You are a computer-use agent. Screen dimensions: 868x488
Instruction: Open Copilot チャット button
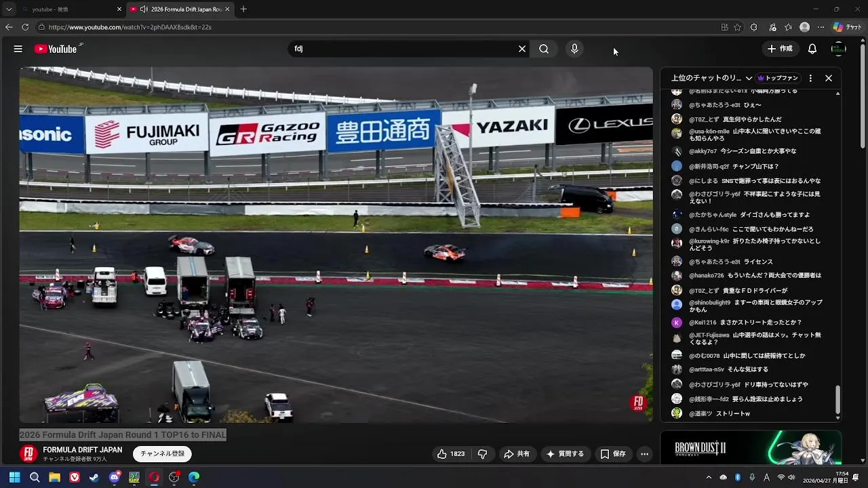click(847, 27)
